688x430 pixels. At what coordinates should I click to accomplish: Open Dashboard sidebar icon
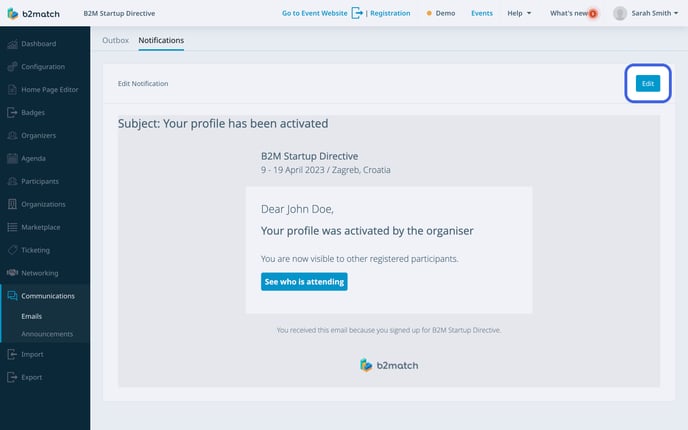[12, 44]
